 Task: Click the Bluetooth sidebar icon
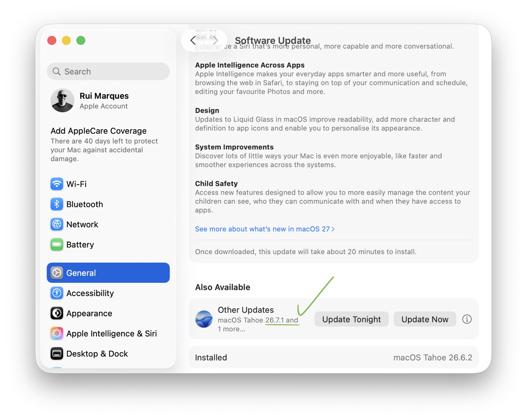point(57,204)
